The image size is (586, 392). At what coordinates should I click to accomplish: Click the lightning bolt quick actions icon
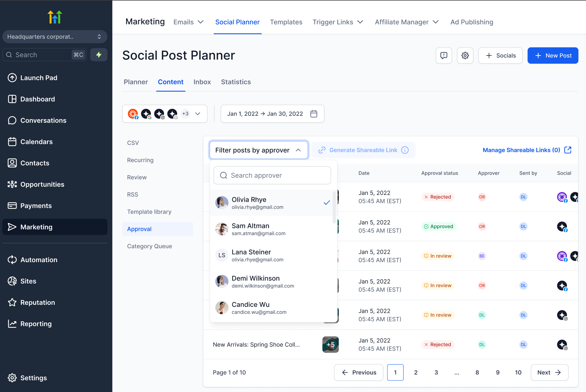click(99, 55)
